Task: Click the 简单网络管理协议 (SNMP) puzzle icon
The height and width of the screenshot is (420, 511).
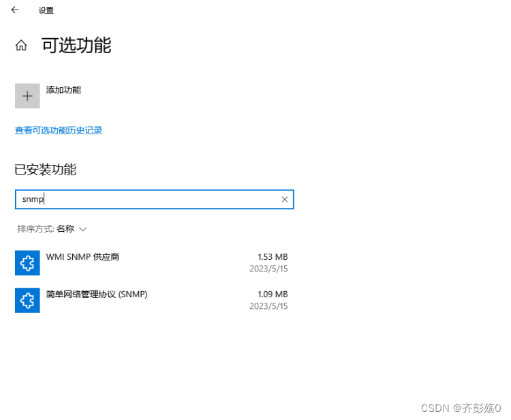Action: tap(27, 301)
